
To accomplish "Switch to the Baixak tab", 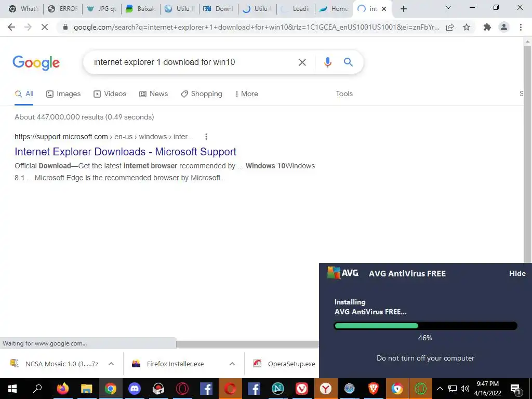I will [141, 9].
